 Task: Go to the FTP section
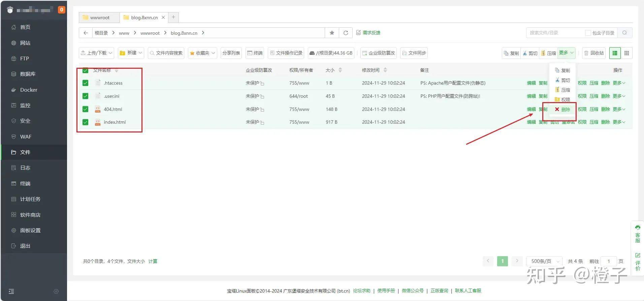click(24, 58)
